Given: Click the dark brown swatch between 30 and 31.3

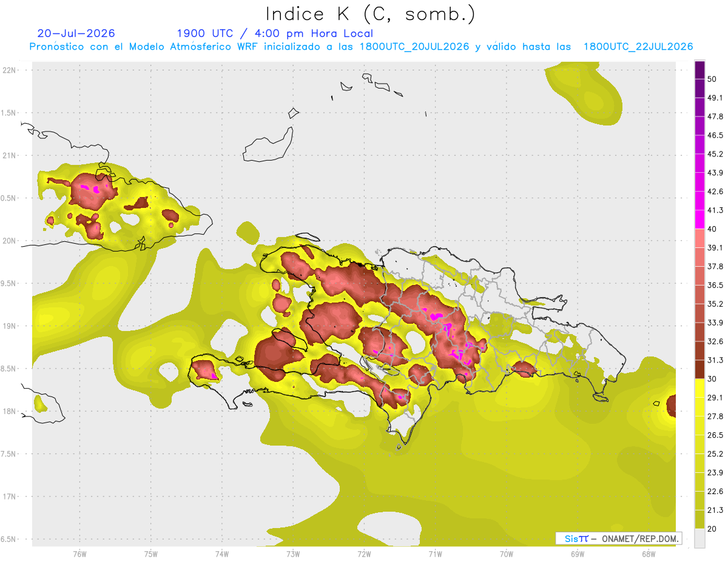Looking at the screenshot, I should (x=699, y=369).
